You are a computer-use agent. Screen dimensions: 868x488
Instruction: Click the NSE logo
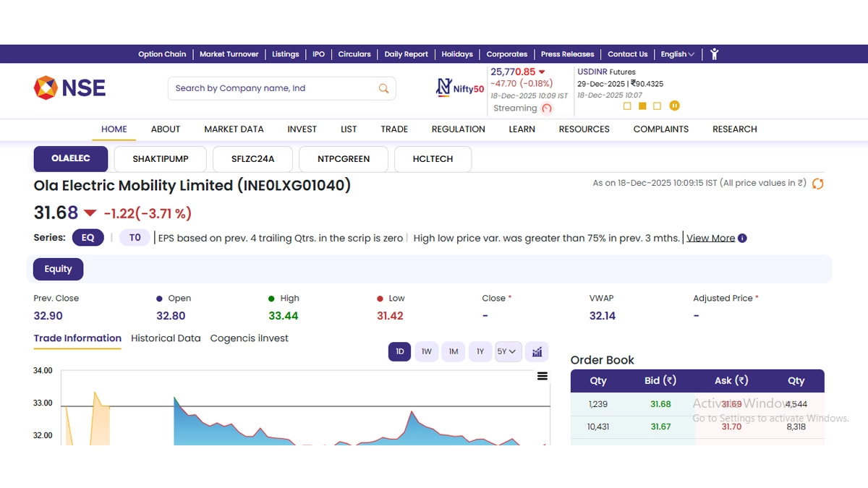(x=69, y=88)
